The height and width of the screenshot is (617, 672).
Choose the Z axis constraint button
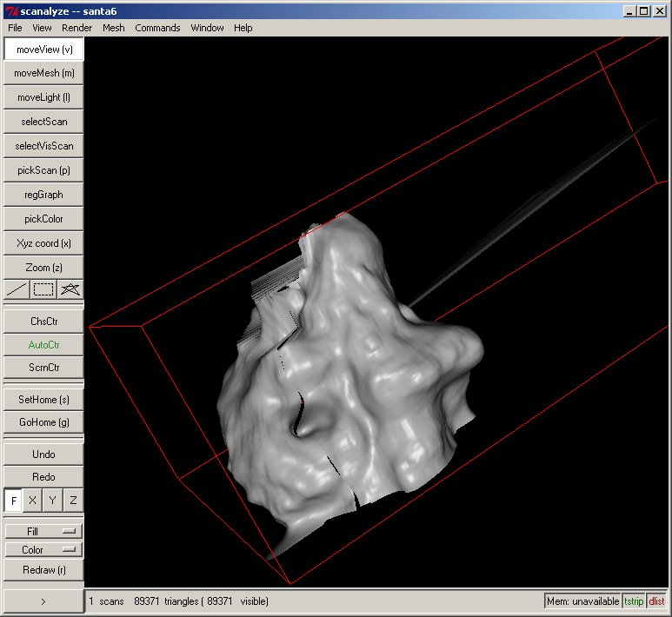pyautogui.click(x=73, y=501)
